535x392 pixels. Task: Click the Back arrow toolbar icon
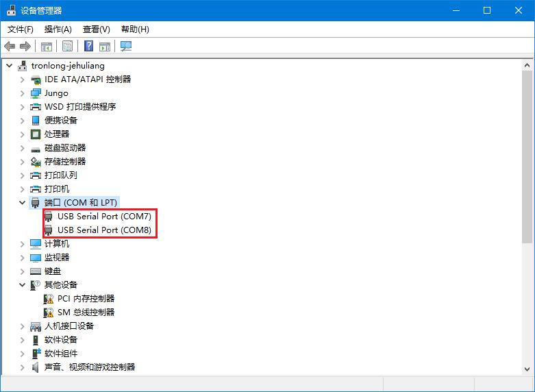(10, 46)
